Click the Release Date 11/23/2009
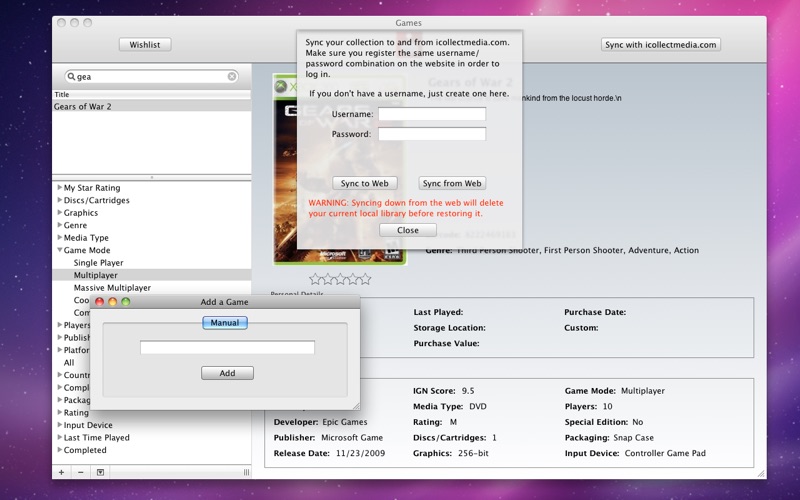Viewport: 800px width, 500px height. tap(360, 453)
